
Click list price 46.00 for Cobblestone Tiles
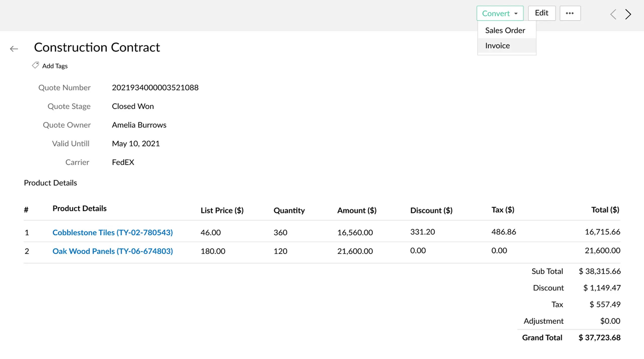pyautogui.click(x=211, y=232)
